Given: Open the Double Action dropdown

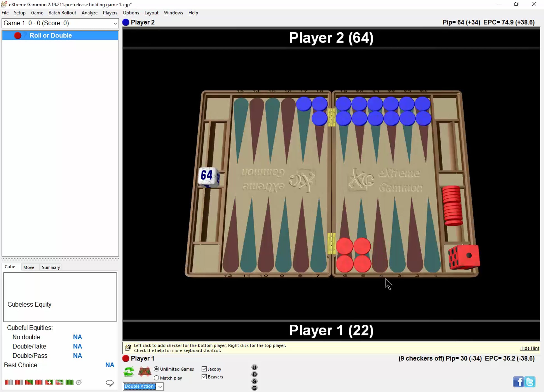Looking at the screenshot, I should [x=143, y=386].
